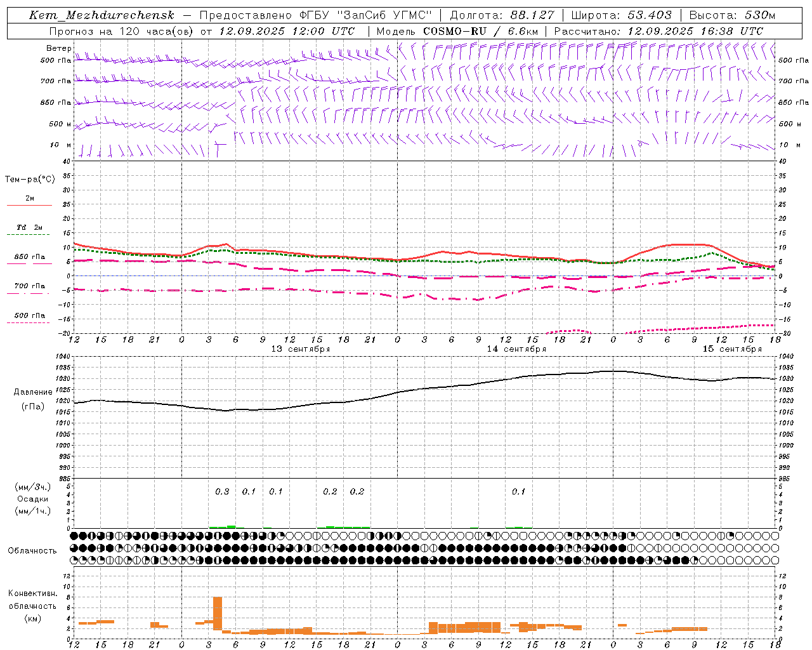
Task: Click the Широта: 53.403 latitude value
Action: (621, 15)
